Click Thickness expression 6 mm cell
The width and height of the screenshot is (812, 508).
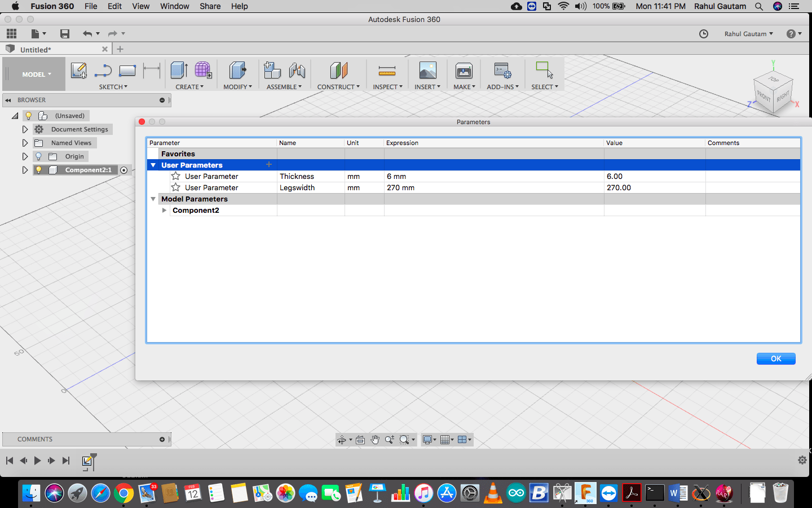(494, 176)
